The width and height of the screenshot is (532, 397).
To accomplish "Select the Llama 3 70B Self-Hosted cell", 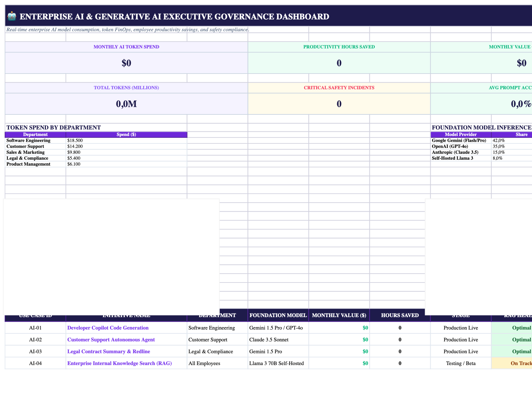I will 278,363.
